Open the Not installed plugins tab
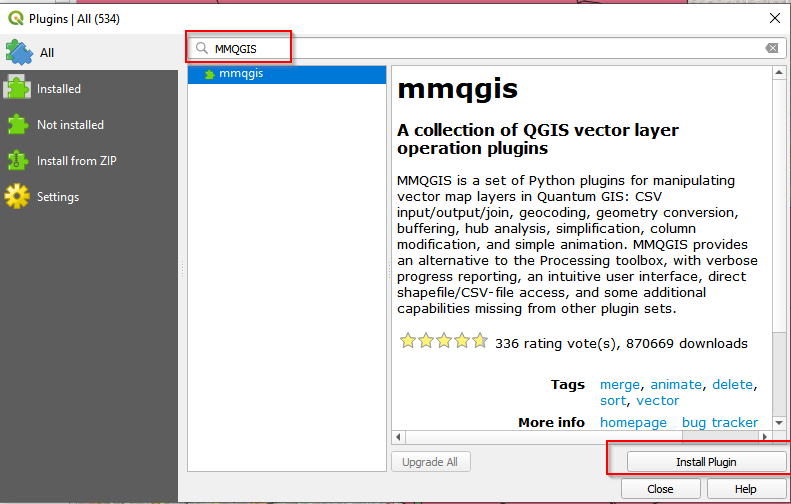This screenshot has height=504, width=791. (x=89, y=125)
